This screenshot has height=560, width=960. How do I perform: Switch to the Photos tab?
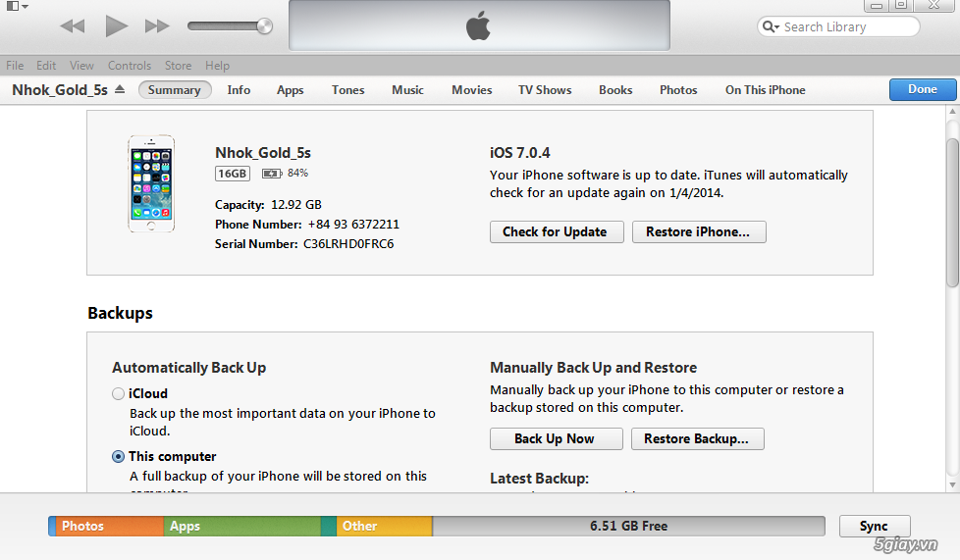click(x=678, y=90)
